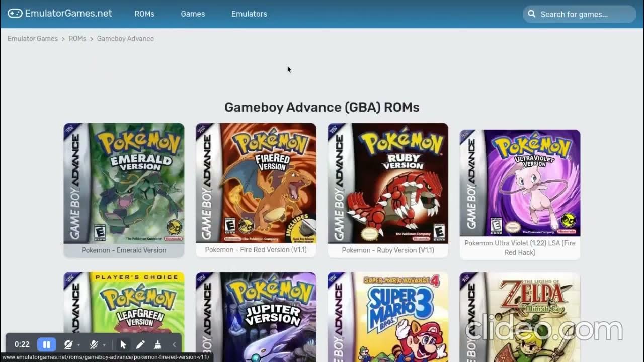Click the 'Pokemon - Ruby Version (V1.1)' caption
The height and width of the screenshot is (362, 644).
[388, 250]
